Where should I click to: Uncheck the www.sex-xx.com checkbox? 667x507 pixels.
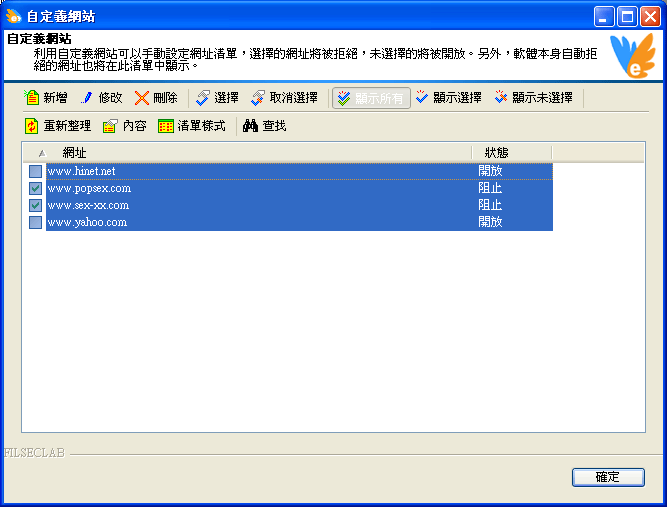[36, 205]
